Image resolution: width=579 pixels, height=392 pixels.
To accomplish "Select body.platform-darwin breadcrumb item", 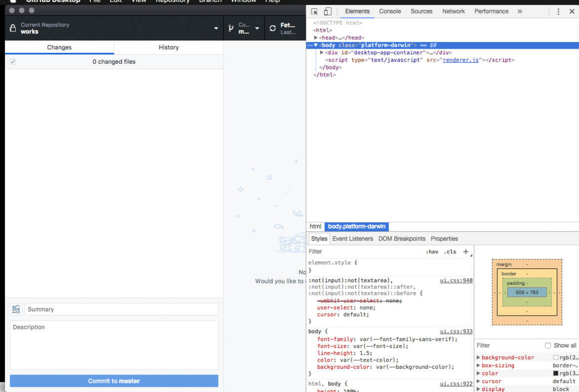I will 357,226.
